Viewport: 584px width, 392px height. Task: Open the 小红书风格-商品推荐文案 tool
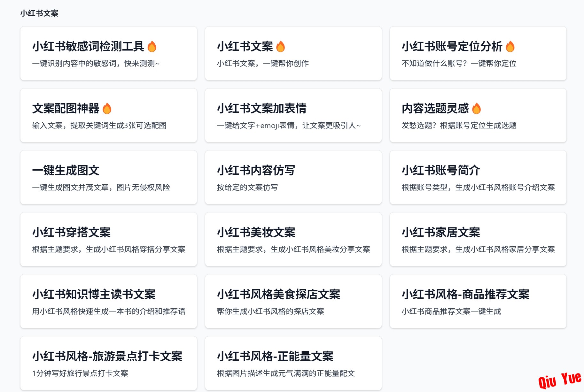478,301
